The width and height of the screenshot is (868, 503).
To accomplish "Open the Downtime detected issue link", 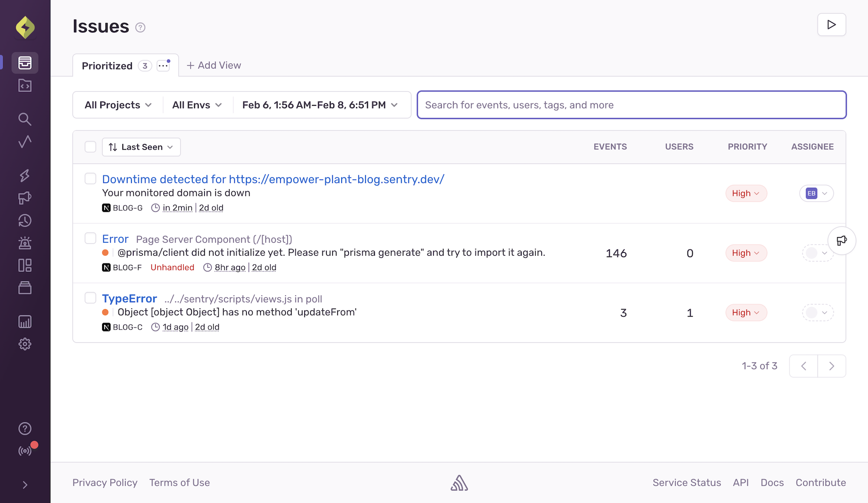I will point(273,179).
